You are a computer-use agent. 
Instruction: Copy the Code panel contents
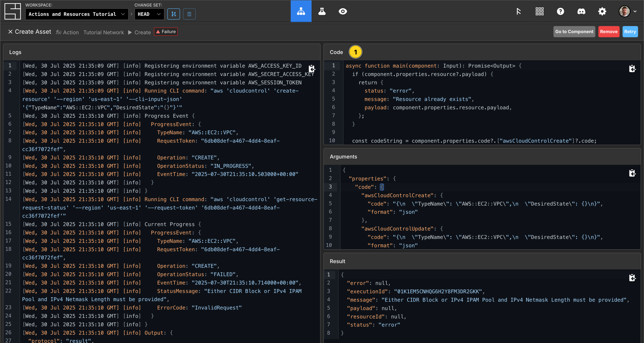click(x=632, y=69)
